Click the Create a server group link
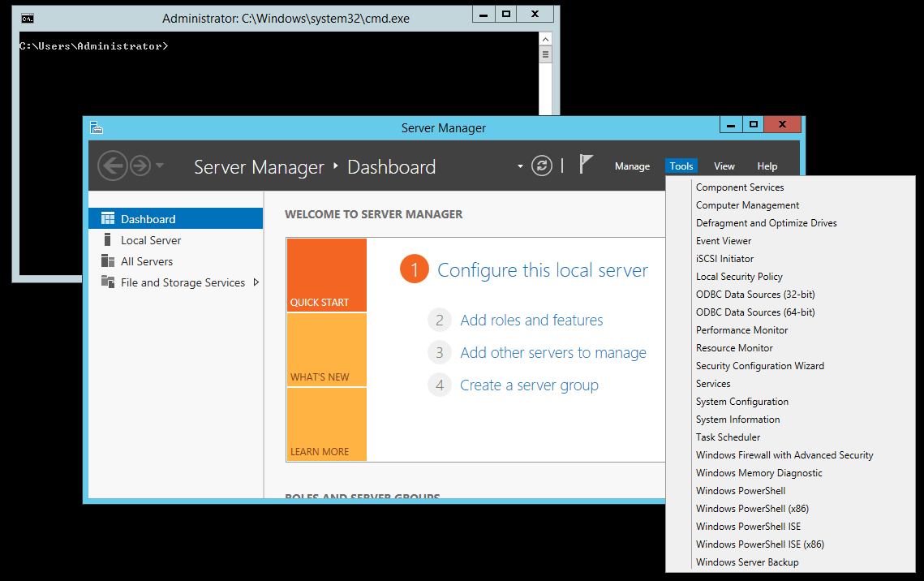This screenshot has height=581, width=924. click(529, 385)
